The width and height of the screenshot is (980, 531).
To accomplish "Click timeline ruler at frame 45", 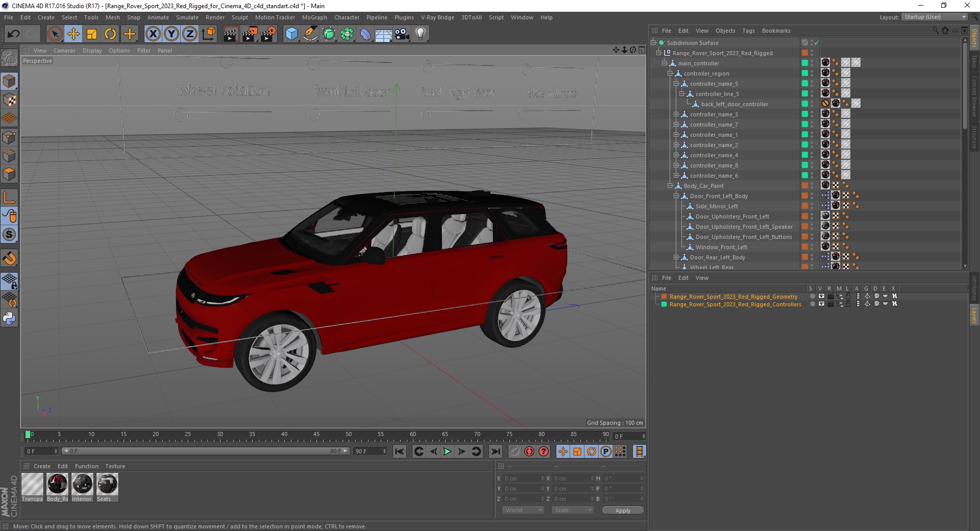I will [316, 436].
